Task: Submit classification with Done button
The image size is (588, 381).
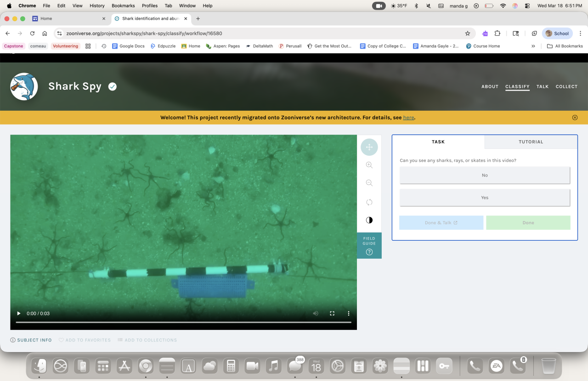Action: pyautogui.click(x=528, y=222)
